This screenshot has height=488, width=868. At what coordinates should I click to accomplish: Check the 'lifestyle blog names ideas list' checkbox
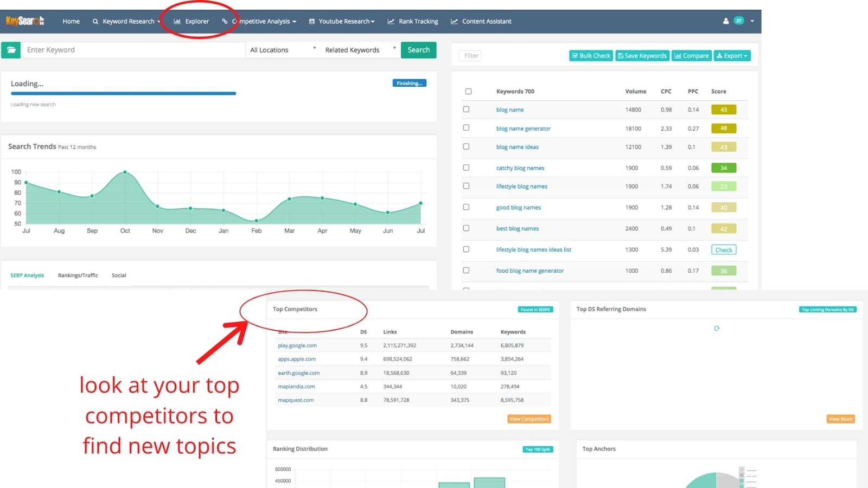466,249
